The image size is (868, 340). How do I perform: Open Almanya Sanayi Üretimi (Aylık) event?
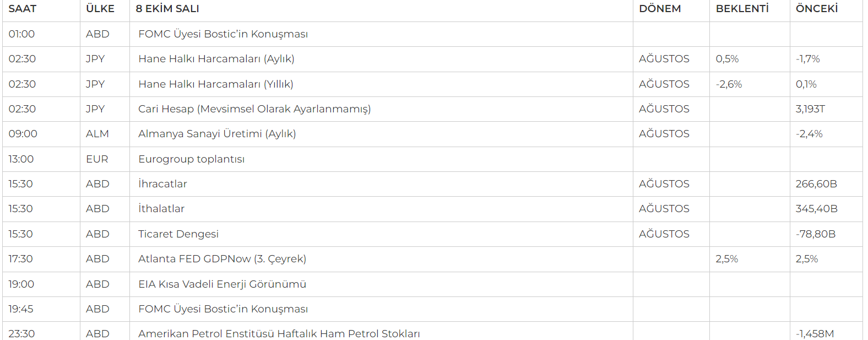click(217, 134)
